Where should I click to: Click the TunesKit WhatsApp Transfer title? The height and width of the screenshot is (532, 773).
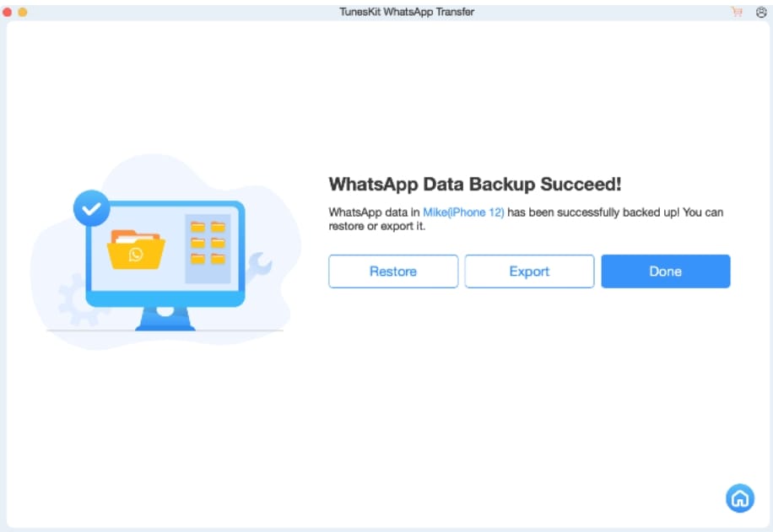[x=407, y=12]
